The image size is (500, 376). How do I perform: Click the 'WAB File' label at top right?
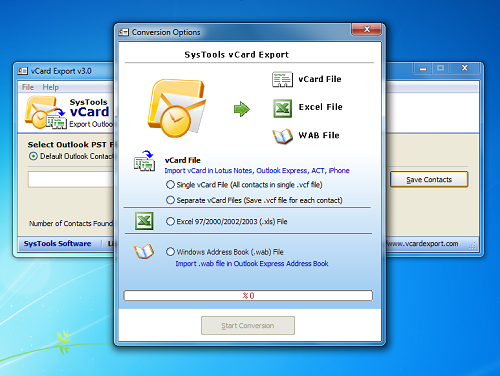click(x=319, y=135)
